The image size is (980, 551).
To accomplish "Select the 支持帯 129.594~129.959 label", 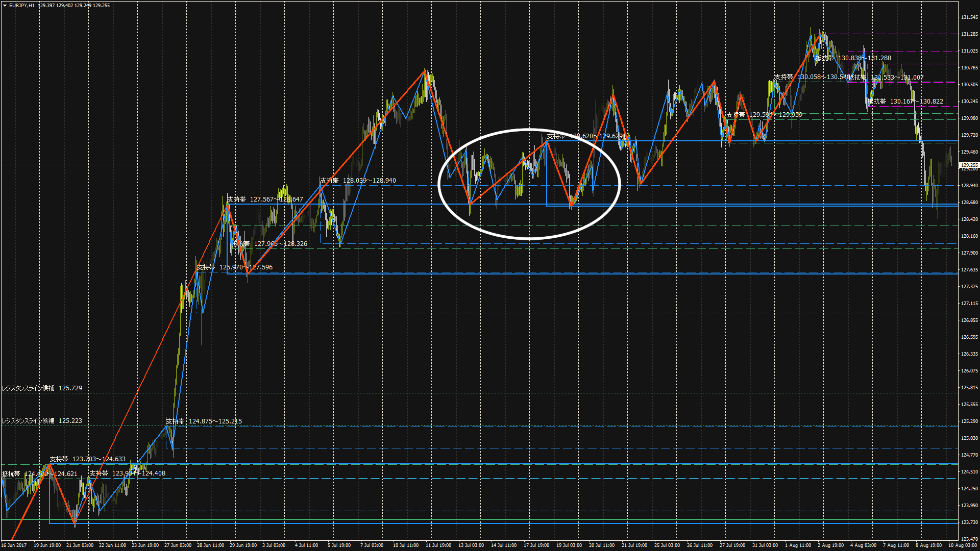I will pos(764,115).
